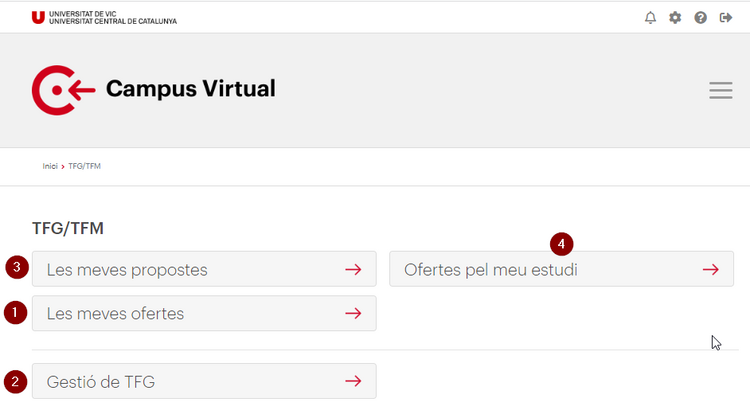Open Les meves propostes
The image size is (750, 418).
click(204, 269)
